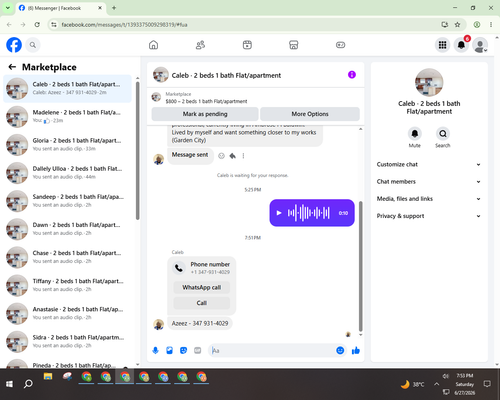Open the Anastasie conversation
The width and height of the screenshot is (500, 400).
(x=67, y=313)
